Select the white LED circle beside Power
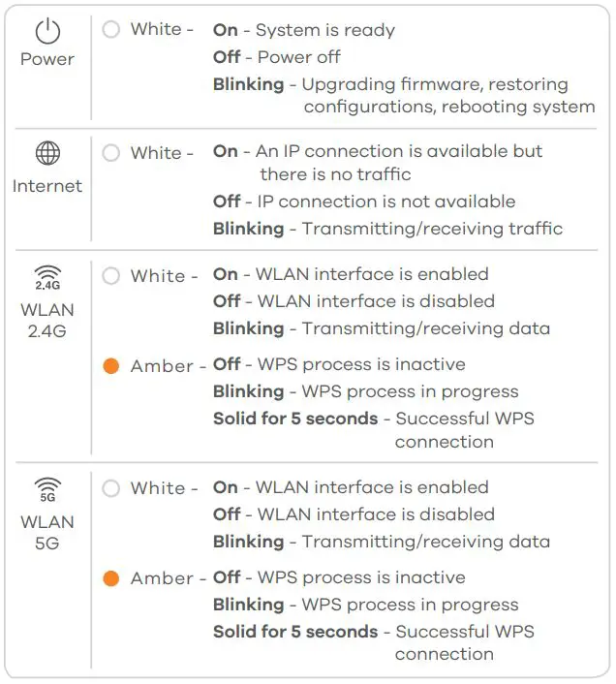The height and width of the screenshot is (684, 616). click(111, 30)
